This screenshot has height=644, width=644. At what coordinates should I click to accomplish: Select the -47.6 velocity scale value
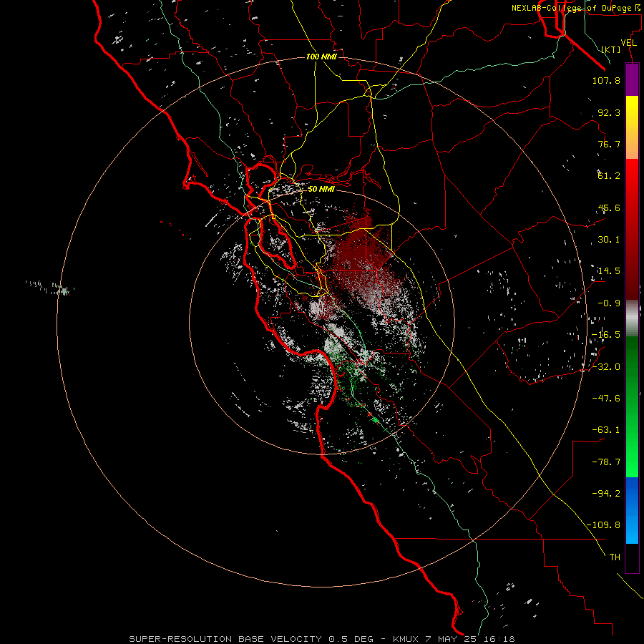tap(606, 399)
